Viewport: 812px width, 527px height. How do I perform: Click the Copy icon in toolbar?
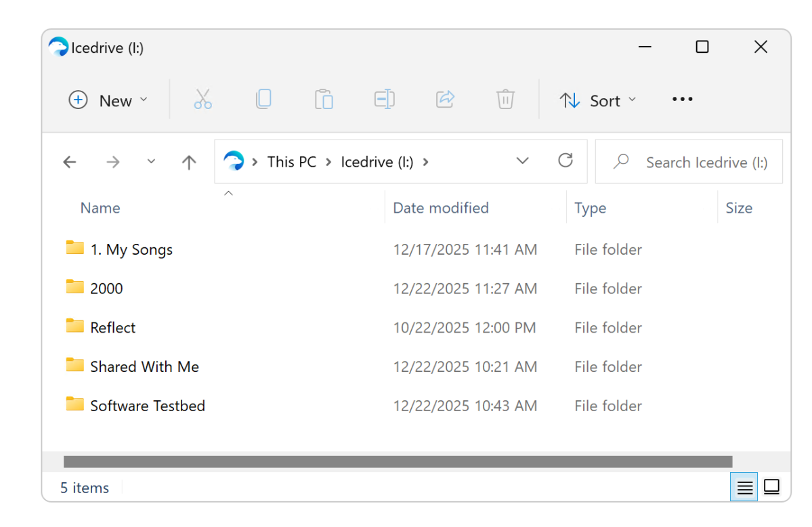pos(263,100)
